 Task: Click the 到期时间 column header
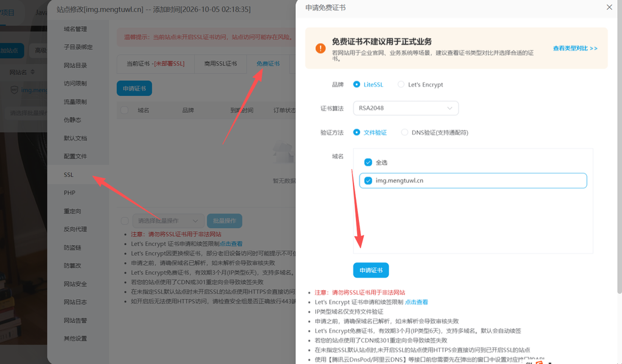tap(242, 110)
